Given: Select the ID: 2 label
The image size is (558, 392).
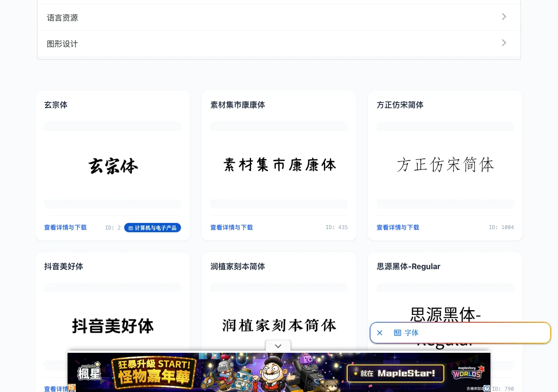Looking at the screenshot, I should [113, 227].
